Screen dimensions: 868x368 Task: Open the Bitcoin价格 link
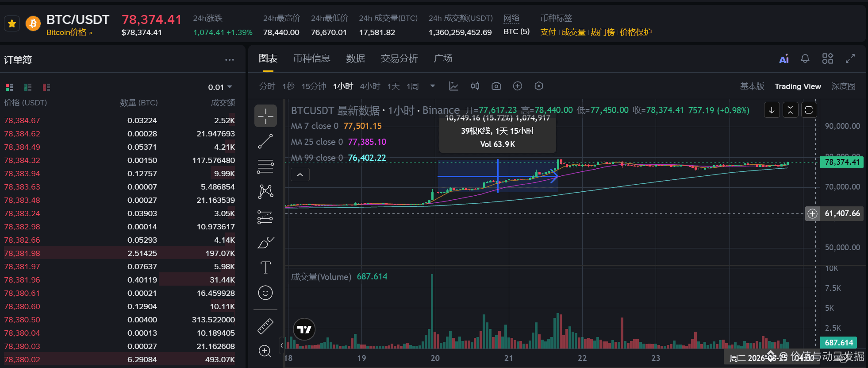pyautogui.click(x=69, y=32)
